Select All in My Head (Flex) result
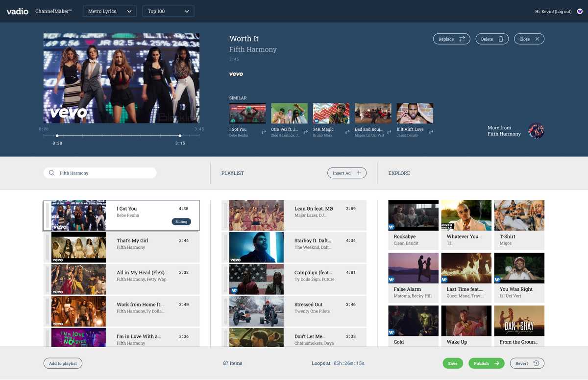This screenshot has width=588, height=380. [122, 279]
